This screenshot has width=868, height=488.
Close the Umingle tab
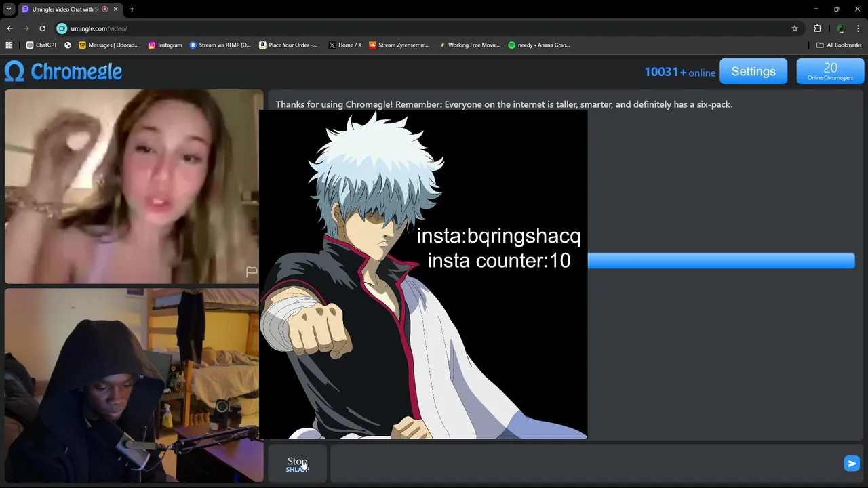115,9
